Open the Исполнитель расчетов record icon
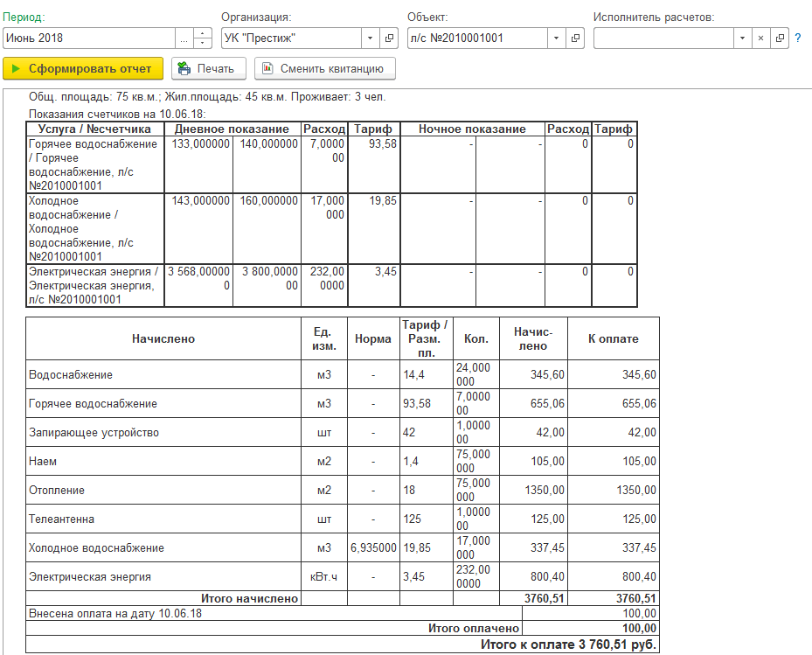Screen dimensions: 812x655 click(x=780, y=38)
